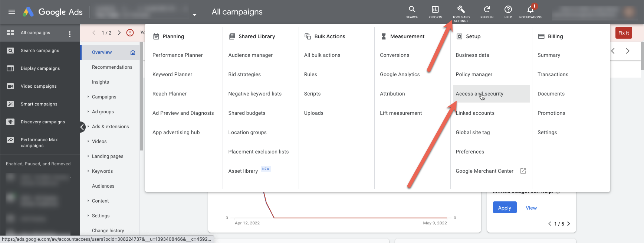Open App advertising hub
This screenshot has height=243, width=644.
(176, 132)
